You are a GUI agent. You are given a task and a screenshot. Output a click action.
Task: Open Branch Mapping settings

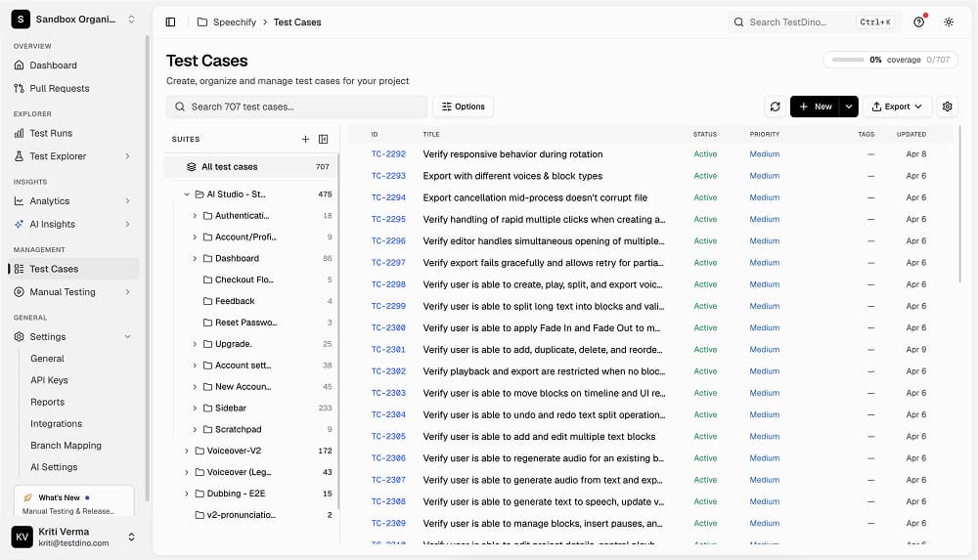67,446
